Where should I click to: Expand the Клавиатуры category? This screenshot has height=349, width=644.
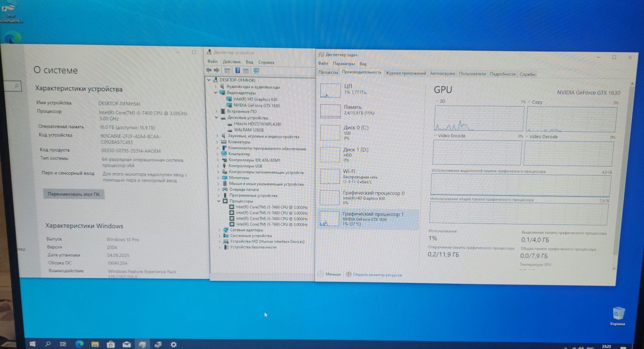pyautogui.click(x=217, y=142)
